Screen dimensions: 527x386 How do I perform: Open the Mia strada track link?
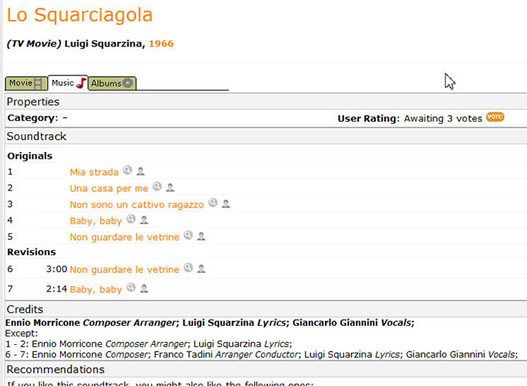pos(94,172)
